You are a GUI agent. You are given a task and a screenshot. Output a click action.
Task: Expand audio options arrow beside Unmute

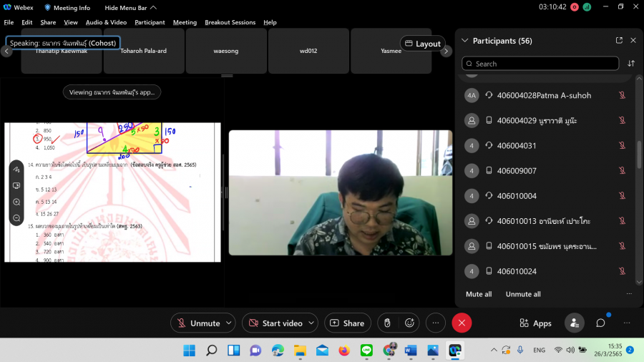click(x=229, y=323)
